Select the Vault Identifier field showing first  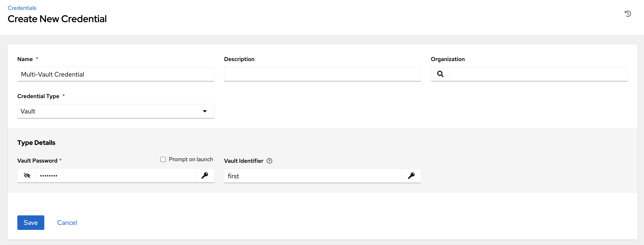[x=313, y=176]
